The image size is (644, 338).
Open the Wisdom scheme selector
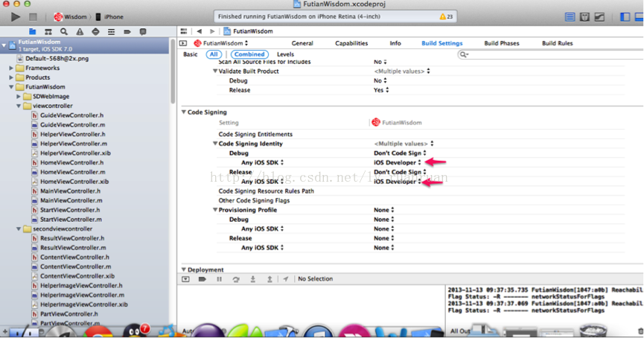click(x=70, y=17)
